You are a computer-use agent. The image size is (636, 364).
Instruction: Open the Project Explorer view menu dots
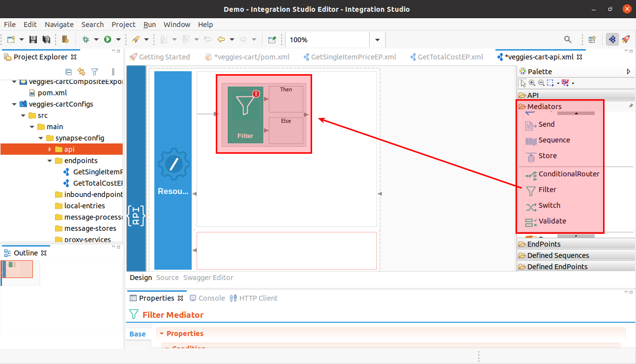coord(113,72)
